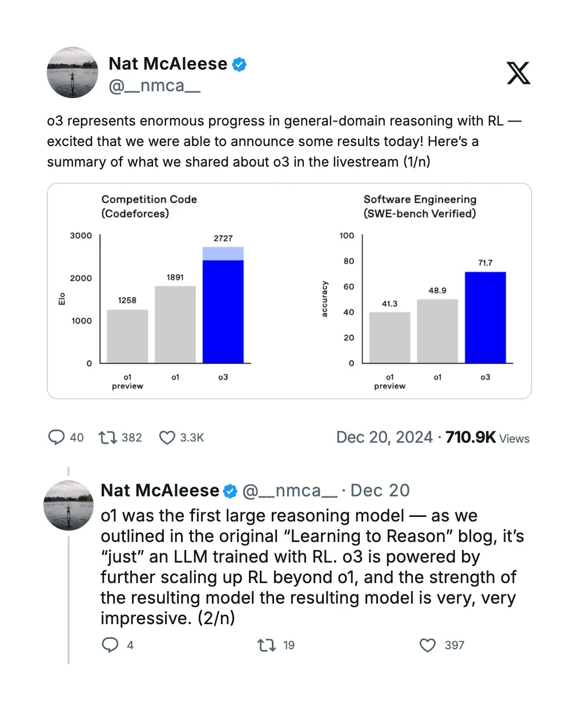Like the main tweet with the heart icon
The image size is (579, 728).
(167, 438)
